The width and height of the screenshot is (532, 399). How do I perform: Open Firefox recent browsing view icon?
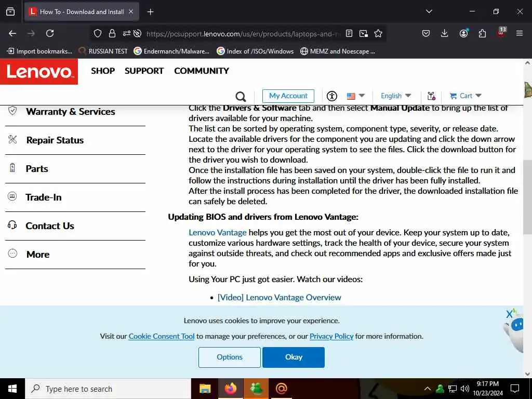10,11
